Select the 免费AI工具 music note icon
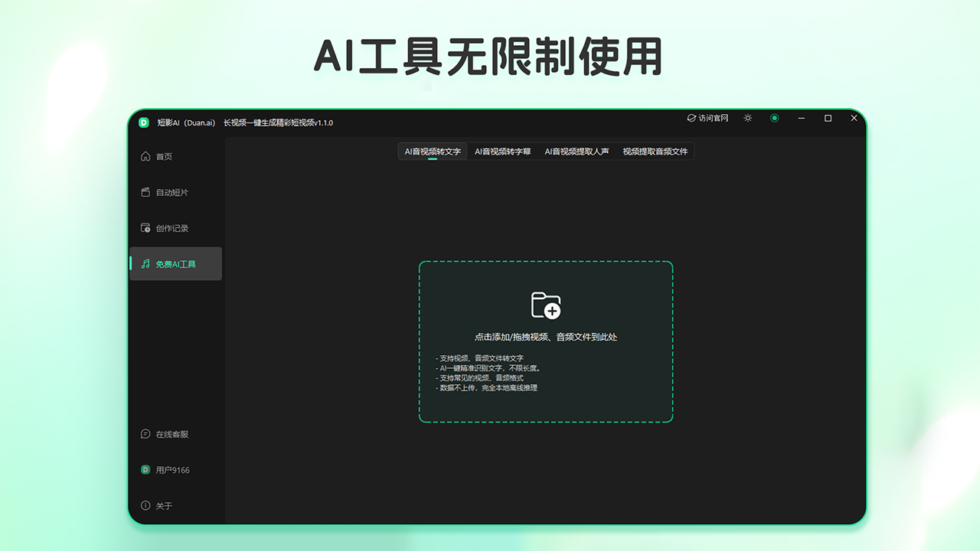 click(x=145, y=263)
